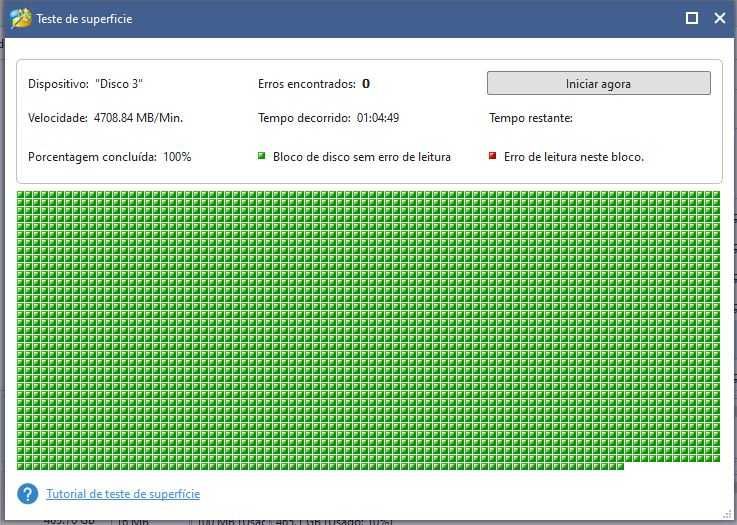Viewport: 737px width, 525px height.
Task: Select the Dispositivo "Disco 3" text
Action: (x=86, y=84)
